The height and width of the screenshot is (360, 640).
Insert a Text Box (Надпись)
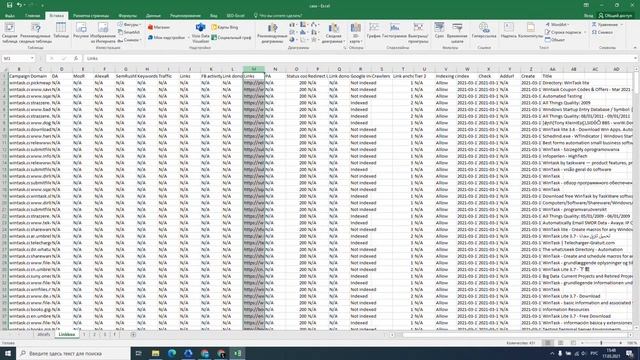[509, 31]
